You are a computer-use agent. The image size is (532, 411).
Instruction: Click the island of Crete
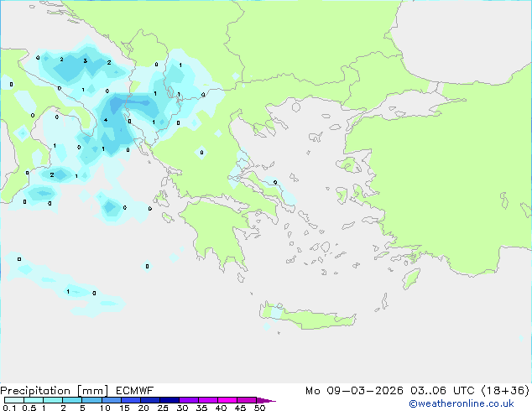tap(308, 317)
